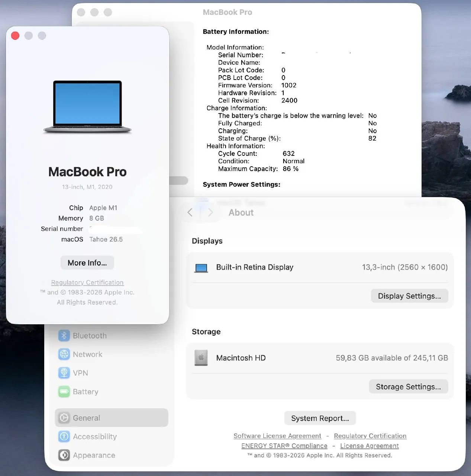
Task: Open the ENERGY STAR® Compliance link
Action: point(284,446)
